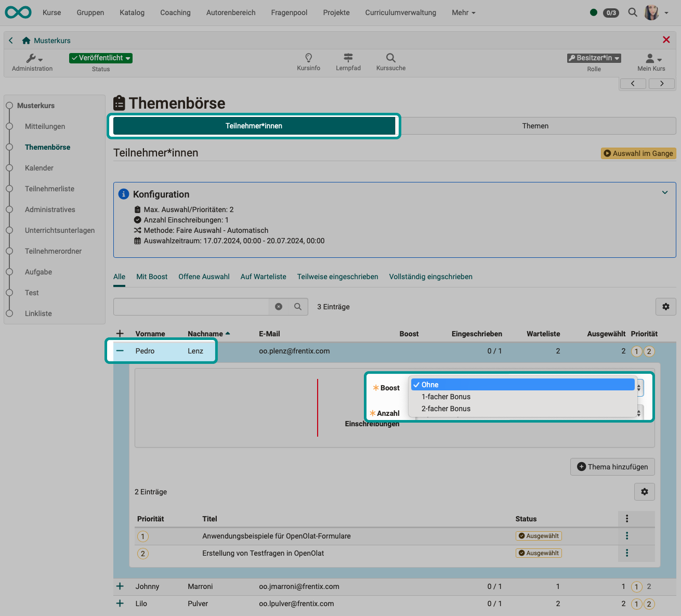Open the Veröffentlicht status dropdown

(x=100, y=58)
